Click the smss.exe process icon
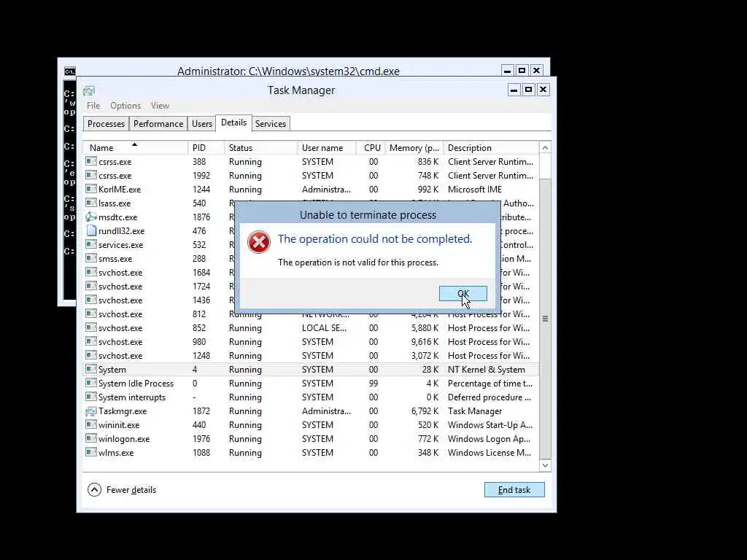 pos(91,258)
